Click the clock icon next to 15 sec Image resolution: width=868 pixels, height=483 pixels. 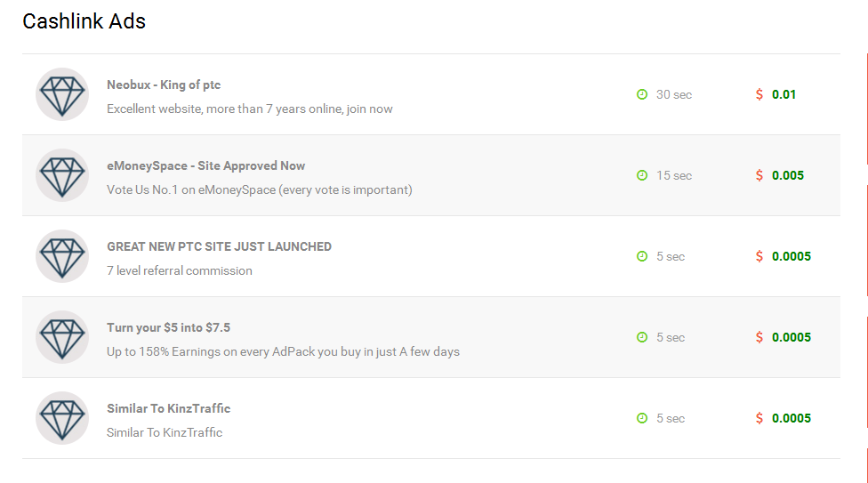click(642, 175)
